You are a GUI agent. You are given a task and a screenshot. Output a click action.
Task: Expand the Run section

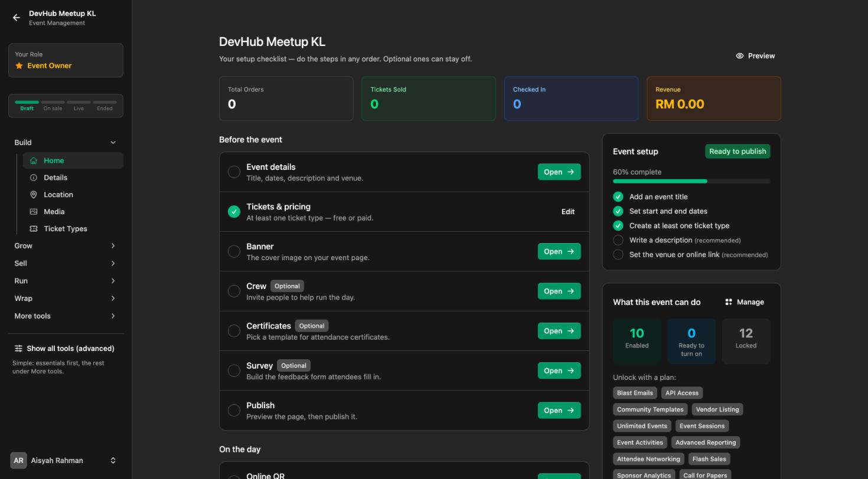click(x=66, y=281)
